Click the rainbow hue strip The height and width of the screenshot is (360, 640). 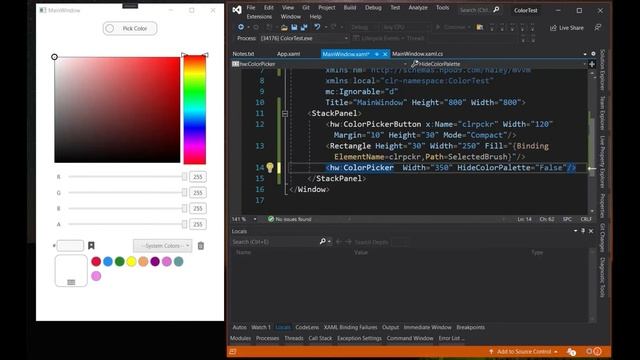click(195, 110)
